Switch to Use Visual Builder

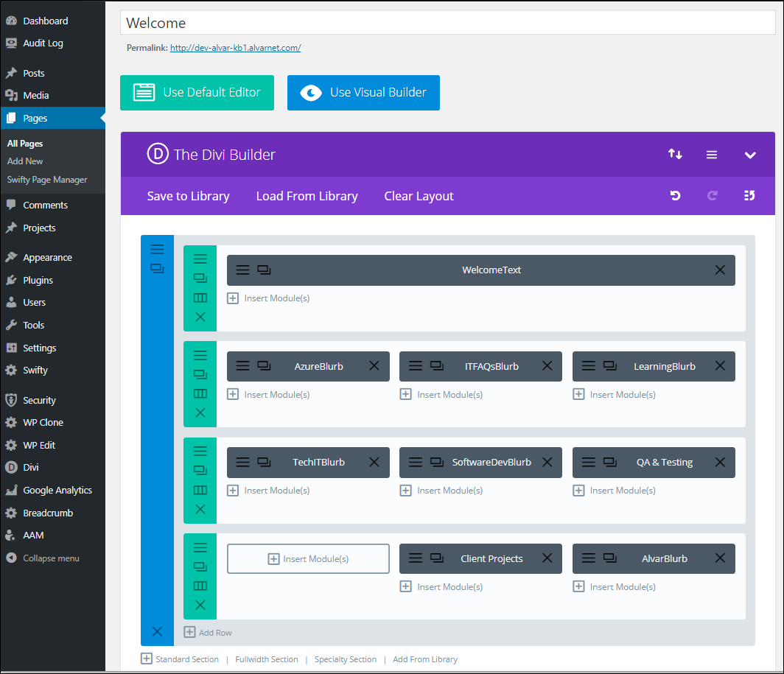(x=363, y=93)
